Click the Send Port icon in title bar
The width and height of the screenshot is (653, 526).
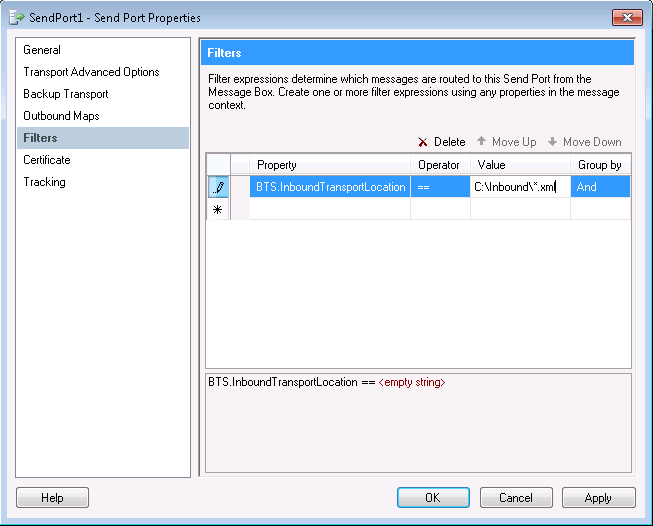[x=17, y=17]
